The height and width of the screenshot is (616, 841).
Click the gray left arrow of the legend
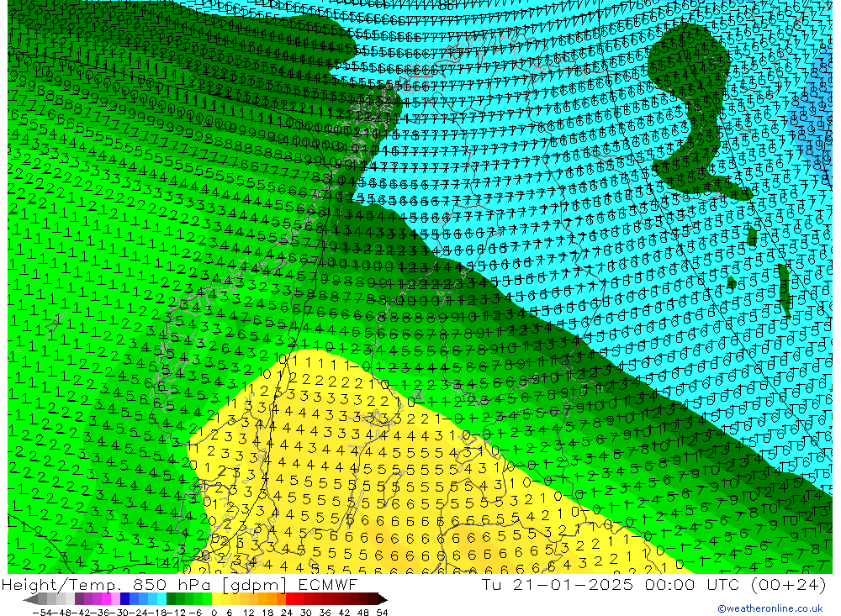coord(30,599)
